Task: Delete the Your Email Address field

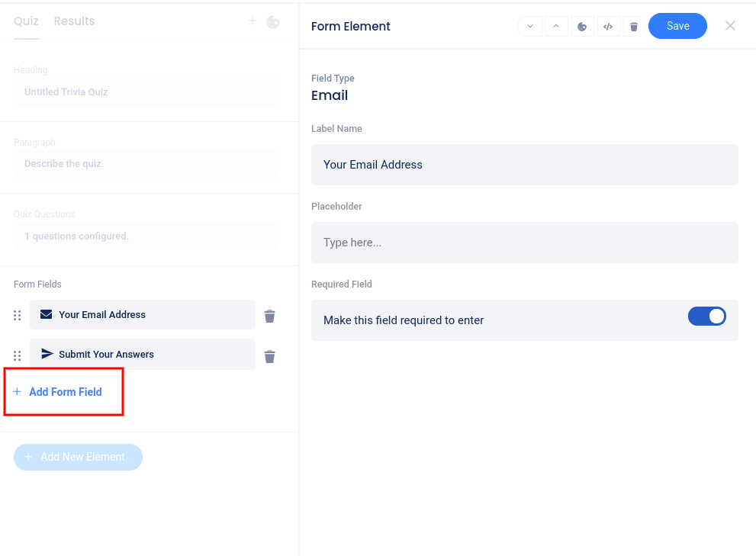Action: click(x=269, y=316)
